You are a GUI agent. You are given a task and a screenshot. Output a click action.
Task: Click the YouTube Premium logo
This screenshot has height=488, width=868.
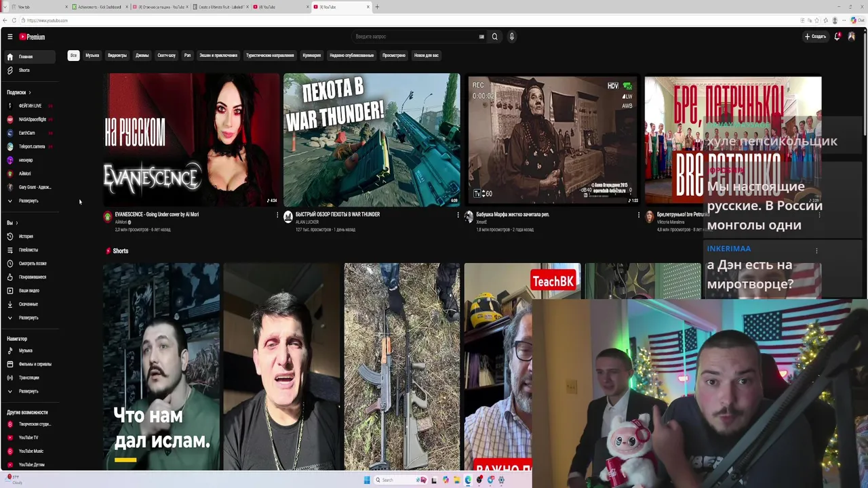tap(32, 37)
